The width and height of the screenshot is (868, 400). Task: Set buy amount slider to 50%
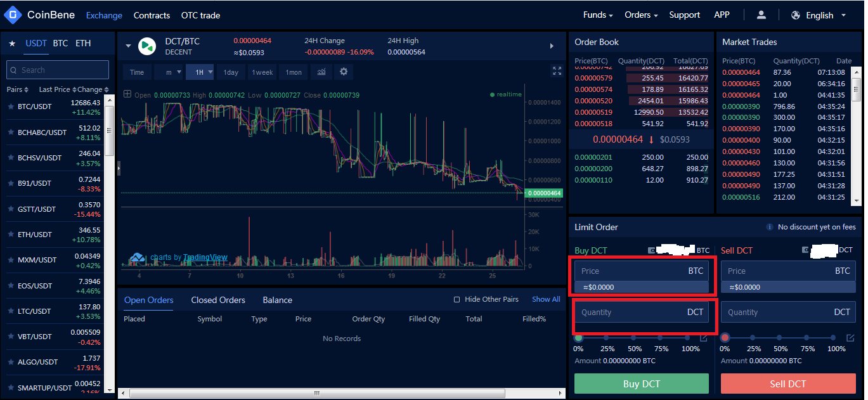coord(635,338)
